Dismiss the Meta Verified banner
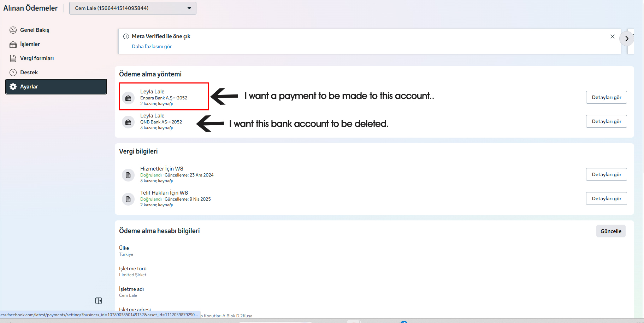644x323 pixels. tap(613, 36)
